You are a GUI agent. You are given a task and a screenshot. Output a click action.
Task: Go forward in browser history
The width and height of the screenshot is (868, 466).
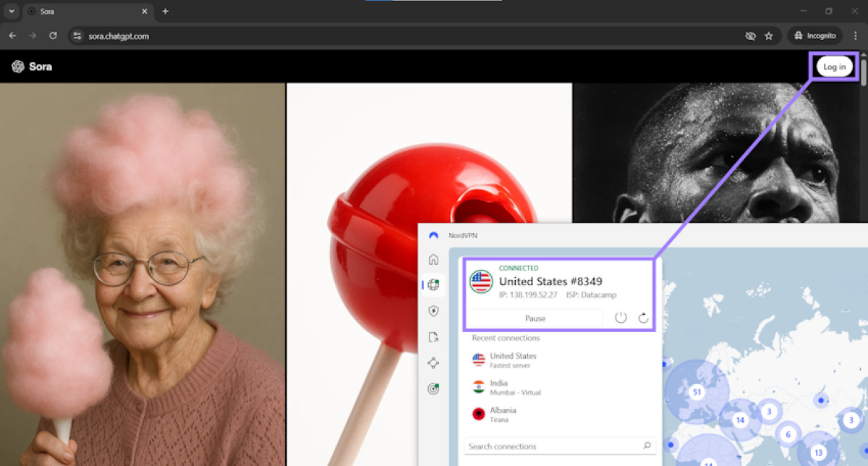(x=33, y=35)
